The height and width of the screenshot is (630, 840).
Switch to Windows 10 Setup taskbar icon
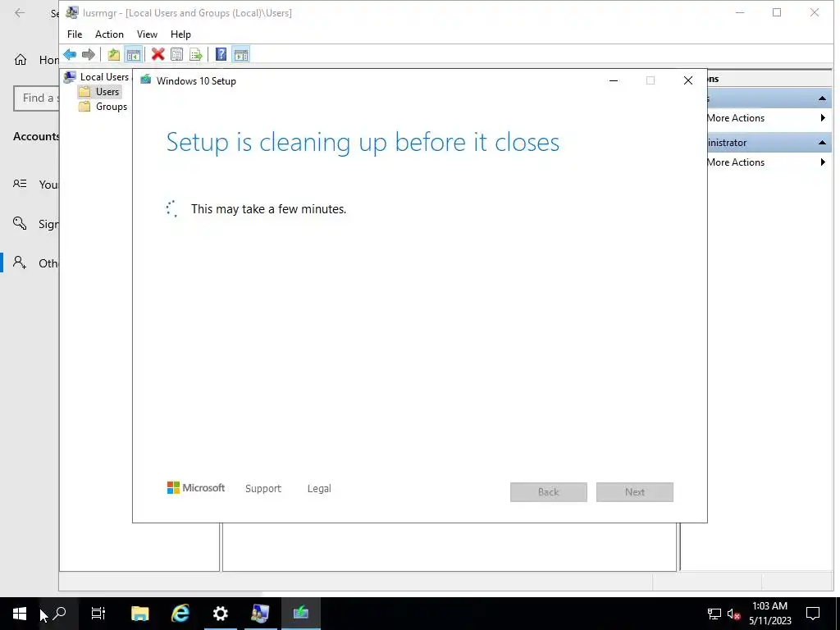[300, 614]
